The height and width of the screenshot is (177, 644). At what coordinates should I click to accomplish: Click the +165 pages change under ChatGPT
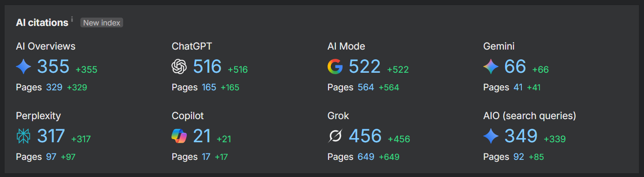point(230,87)
